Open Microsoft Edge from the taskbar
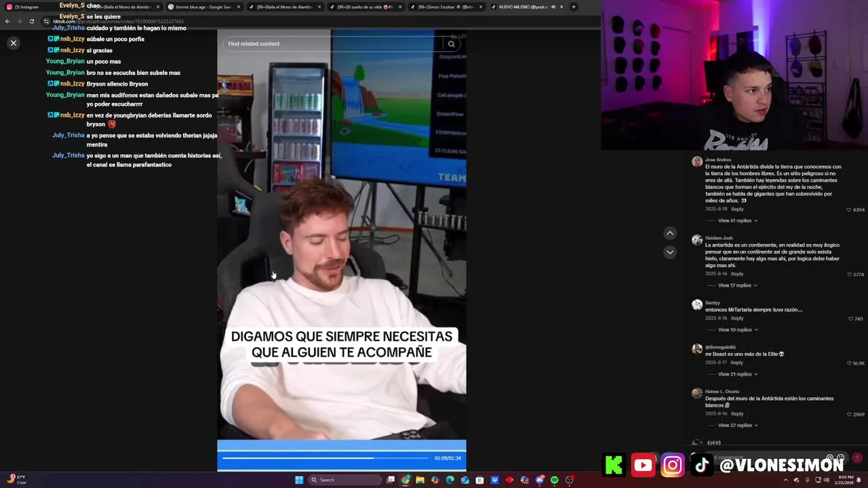 [x=450, y=480]
